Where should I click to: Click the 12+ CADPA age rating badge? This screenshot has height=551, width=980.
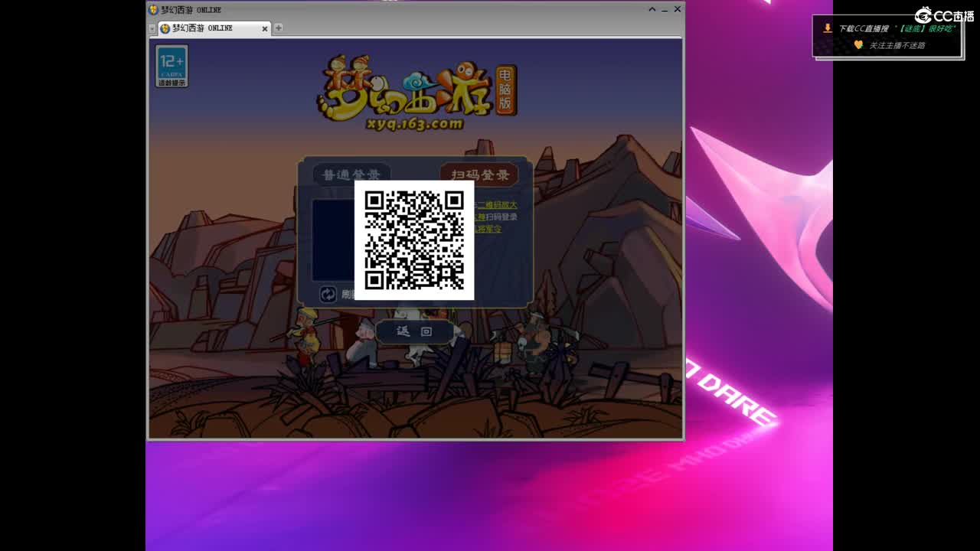point(171,66)
